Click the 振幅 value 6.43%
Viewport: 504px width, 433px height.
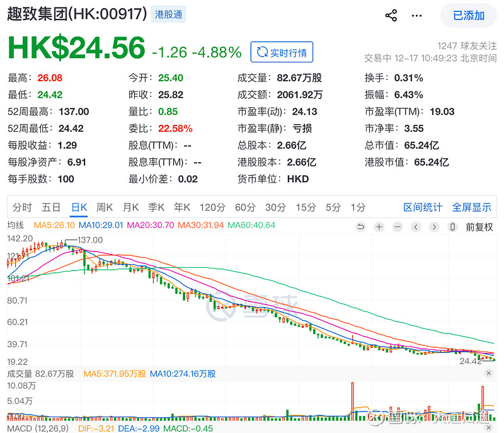pos(408,95)
